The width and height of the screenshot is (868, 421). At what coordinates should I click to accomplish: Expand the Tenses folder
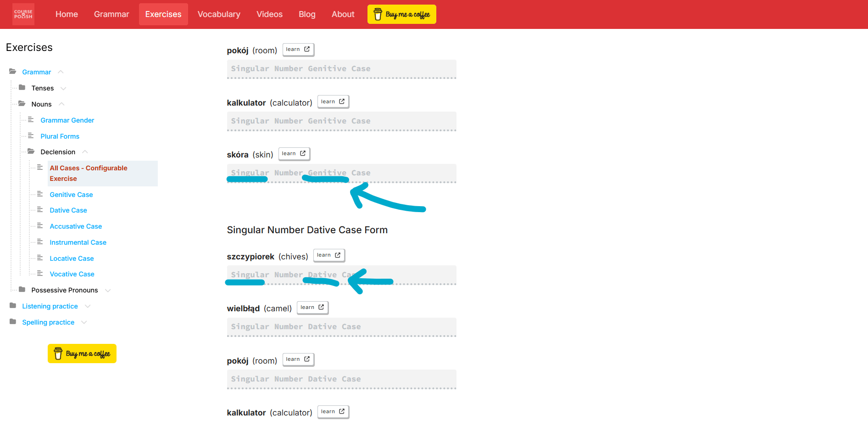click(64, 88)
